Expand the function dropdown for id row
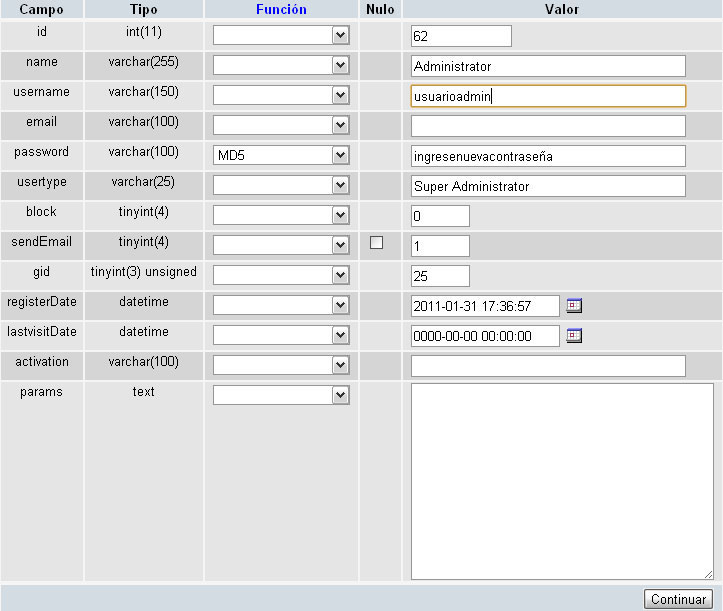This screenshot has height=611, width=723. click(x=281, y=36)
